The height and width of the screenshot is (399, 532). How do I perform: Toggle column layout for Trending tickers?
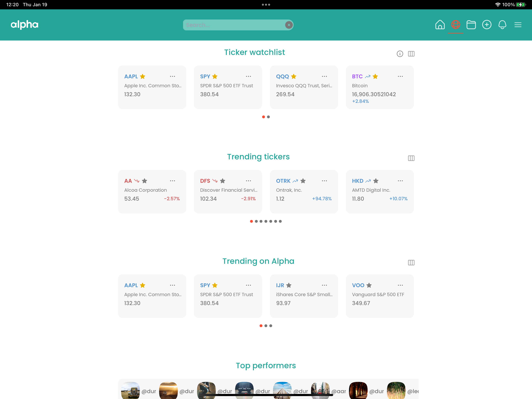click(x=411, y=158)
